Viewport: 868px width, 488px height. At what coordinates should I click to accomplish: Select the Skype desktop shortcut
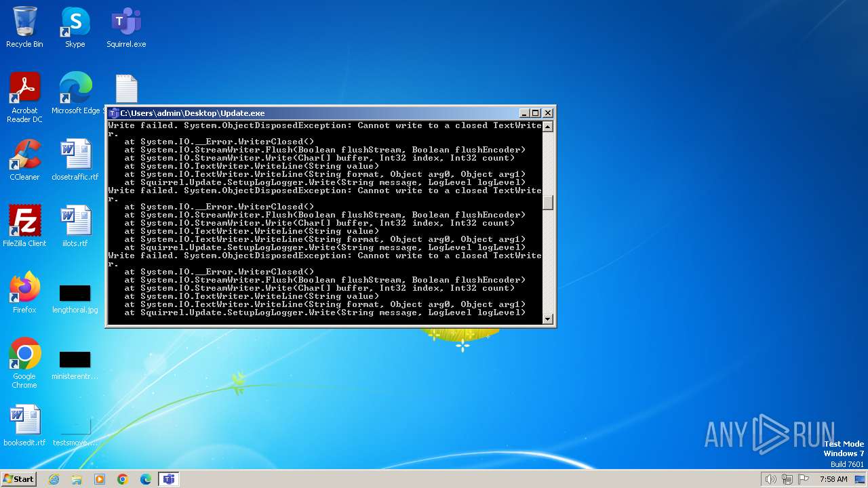tap(75, 27)
